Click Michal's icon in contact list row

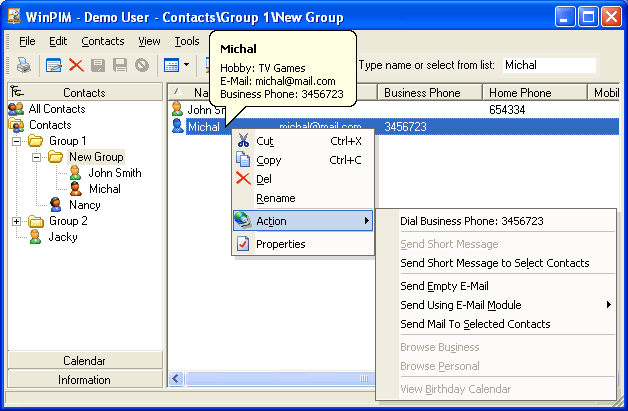177,126
